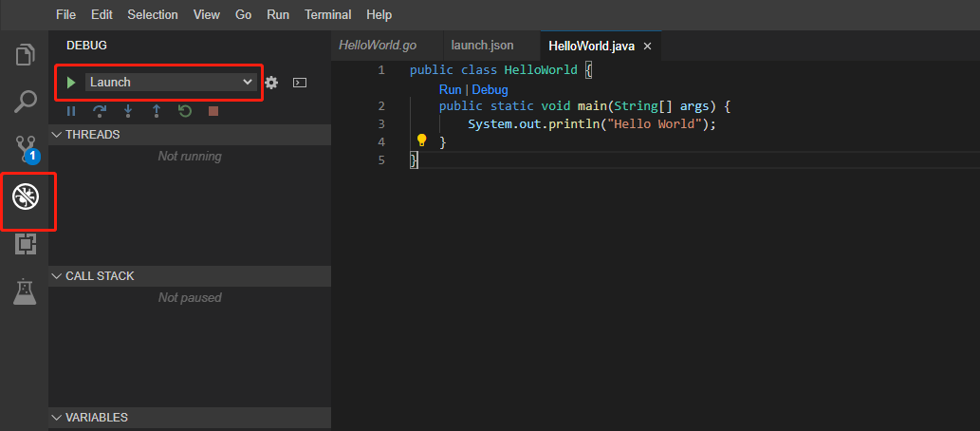Click the Step Over debug icon
The height and width of the screenshot is (431, 980).
pos(100,111)
